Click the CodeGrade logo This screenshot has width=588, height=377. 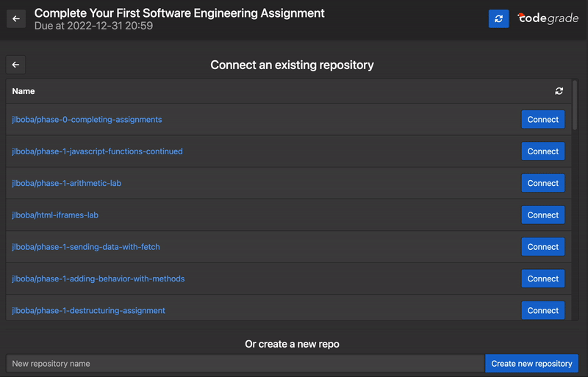[548, 18]
